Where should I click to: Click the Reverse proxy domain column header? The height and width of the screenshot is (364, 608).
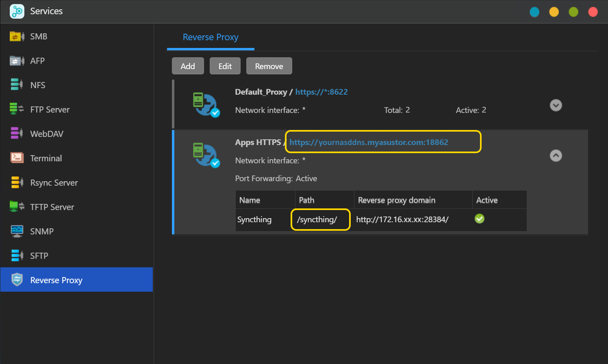(413, 200)
